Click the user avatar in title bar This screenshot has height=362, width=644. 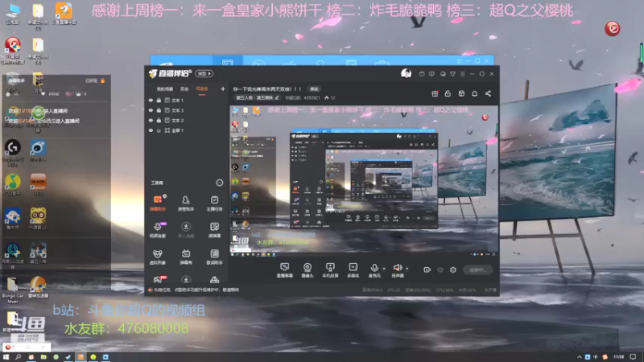tap(407, 73)
